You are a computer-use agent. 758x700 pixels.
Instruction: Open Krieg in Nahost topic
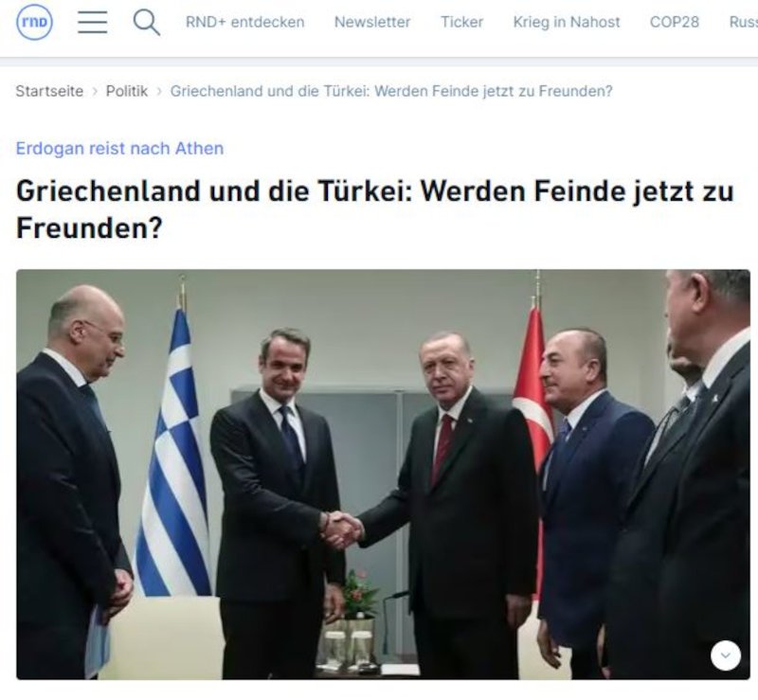pyautogui.click(x=566, y=22)
